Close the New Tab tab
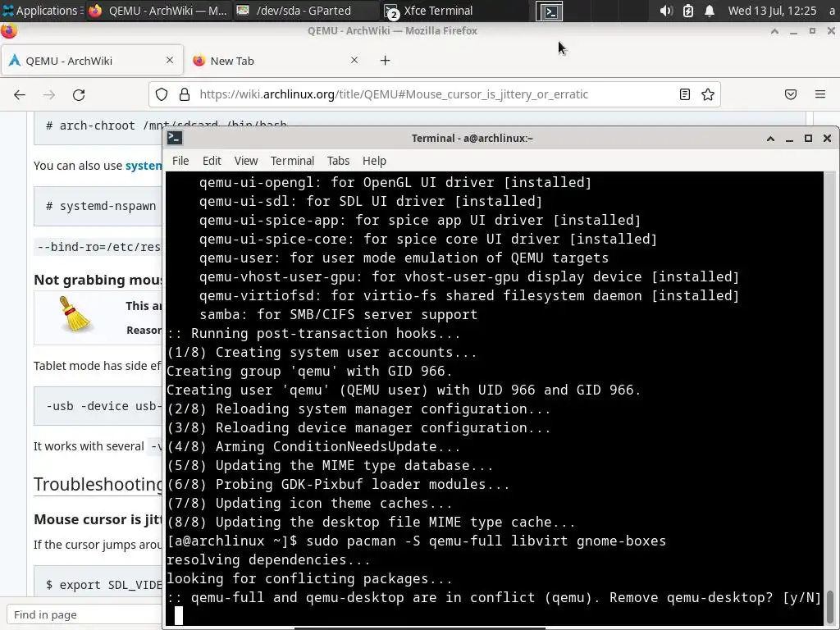 354,60
